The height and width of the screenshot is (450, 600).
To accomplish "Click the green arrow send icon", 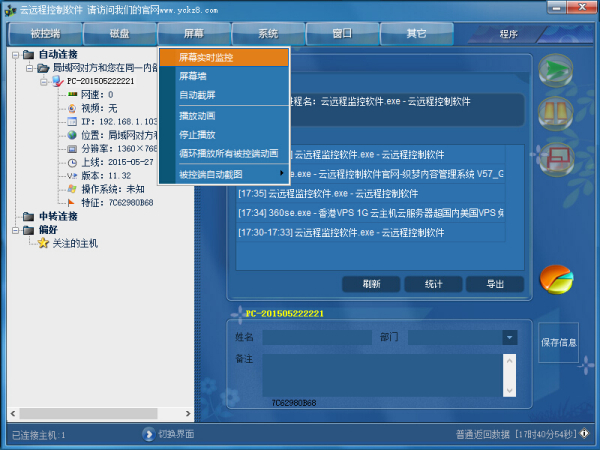I will click(x=556, y=70).
